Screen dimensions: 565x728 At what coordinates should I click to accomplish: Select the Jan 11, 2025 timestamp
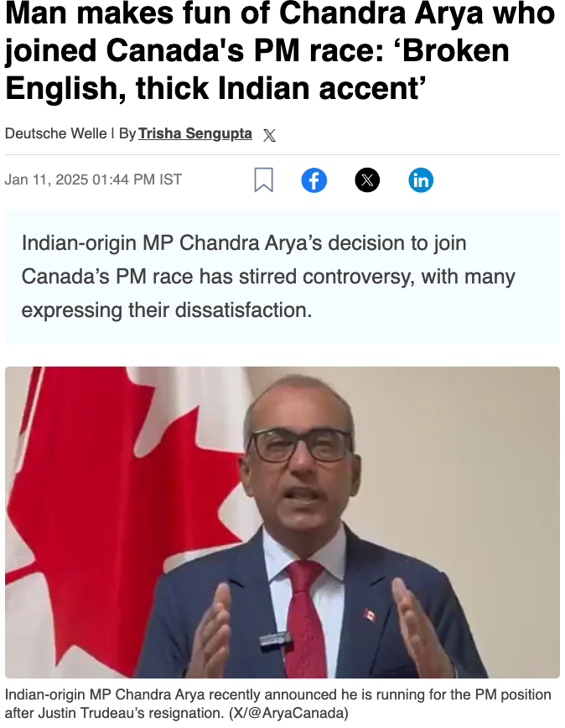[x=93, y=179]
